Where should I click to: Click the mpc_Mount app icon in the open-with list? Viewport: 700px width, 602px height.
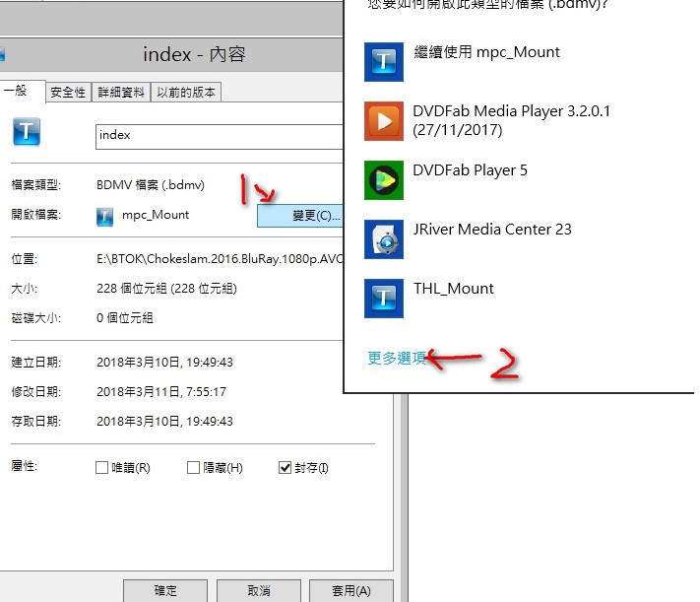click(x=384, y=62)
